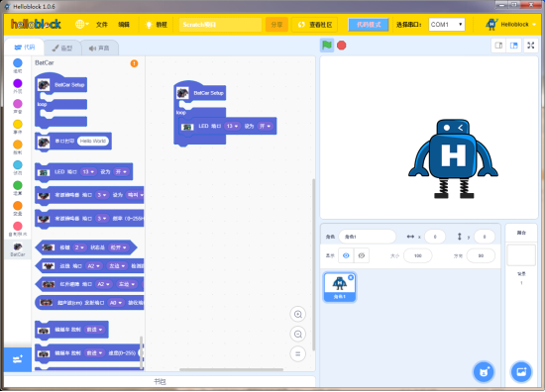Click the red stop icon
The image size is (545, 392).
[341, 46]
